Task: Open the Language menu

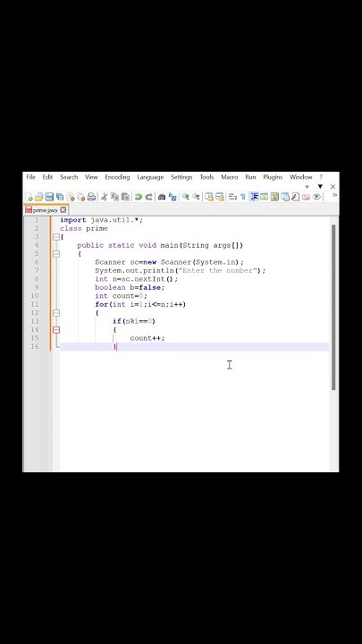Action: point(150,177)
